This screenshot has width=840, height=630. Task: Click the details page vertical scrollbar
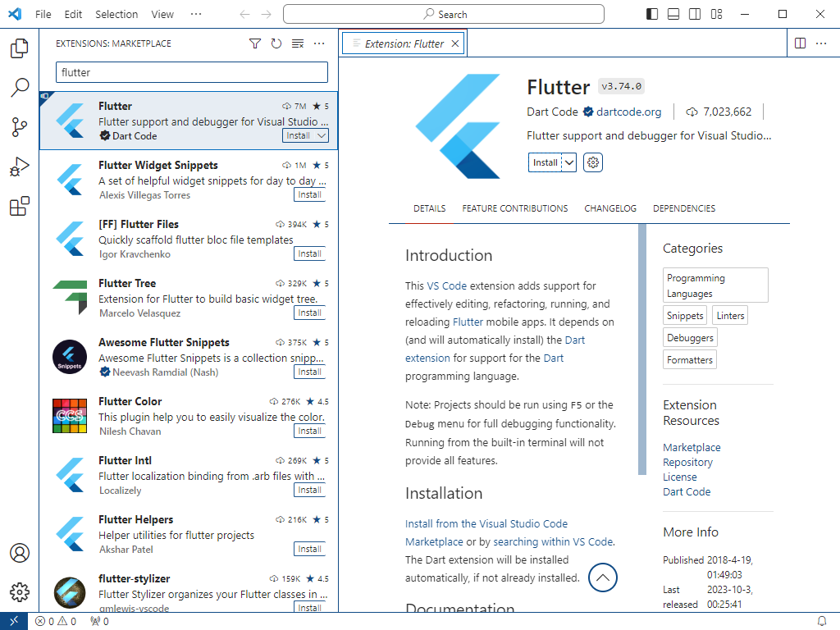[x=641, y=349]
